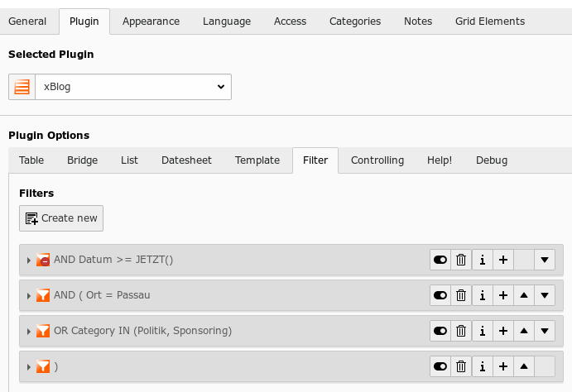
Task: Switch to the General tab
Action: click(27, 22)
